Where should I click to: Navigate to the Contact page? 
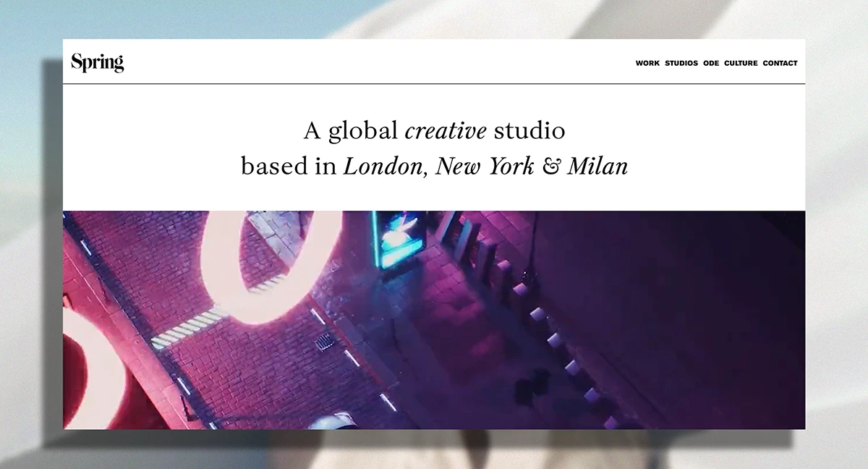(x=780, y=63)
